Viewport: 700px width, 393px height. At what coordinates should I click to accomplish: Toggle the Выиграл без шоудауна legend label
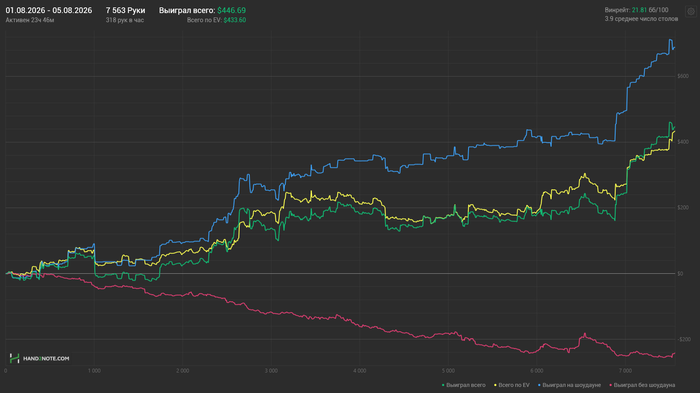[644, 385]
